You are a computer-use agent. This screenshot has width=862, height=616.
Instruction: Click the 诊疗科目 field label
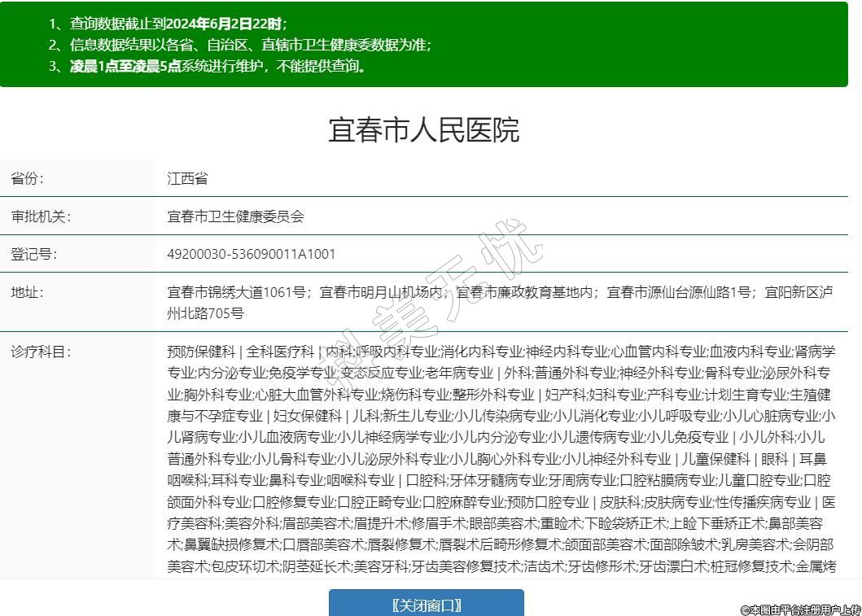point(40,352)
